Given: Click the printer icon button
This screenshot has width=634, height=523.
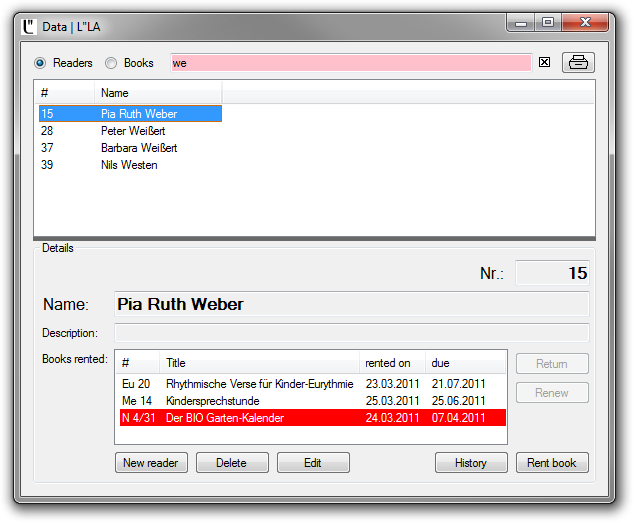Looking at the screenshot, I should click(x=578, y=63).
